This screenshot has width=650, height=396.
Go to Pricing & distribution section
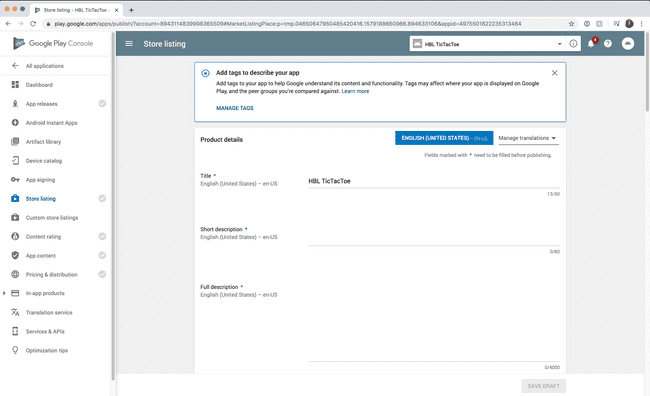point(51,275)
